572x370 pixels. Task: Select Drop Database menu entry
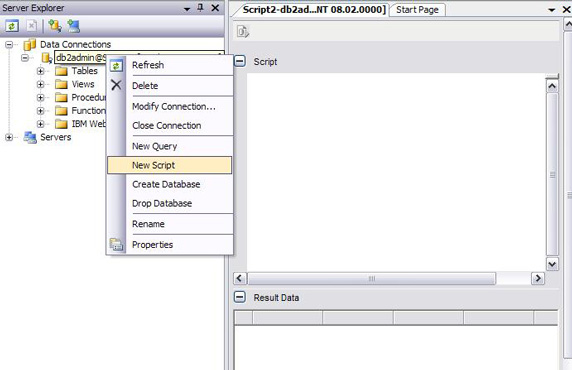click(x=170, y=203)
